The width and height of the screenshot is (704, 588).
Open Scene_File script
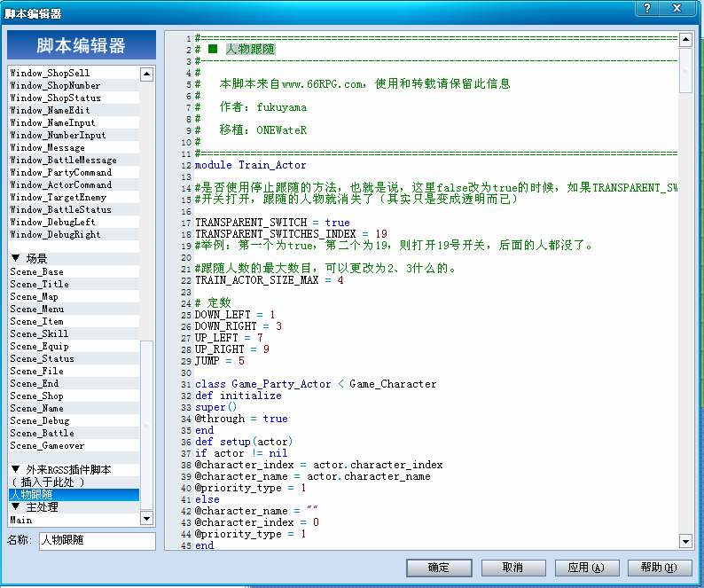coord(74,371)
